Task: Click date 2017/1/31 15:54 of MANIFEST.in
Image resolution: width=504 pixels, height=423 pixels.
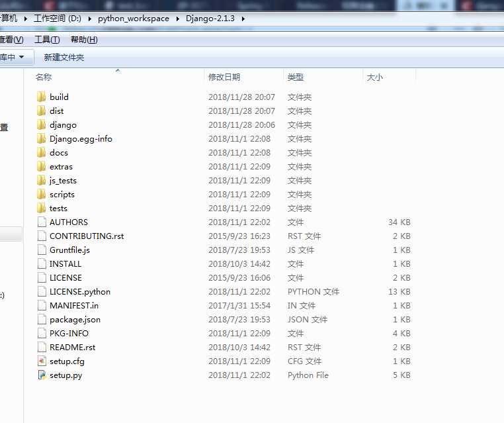Action: 239,306
